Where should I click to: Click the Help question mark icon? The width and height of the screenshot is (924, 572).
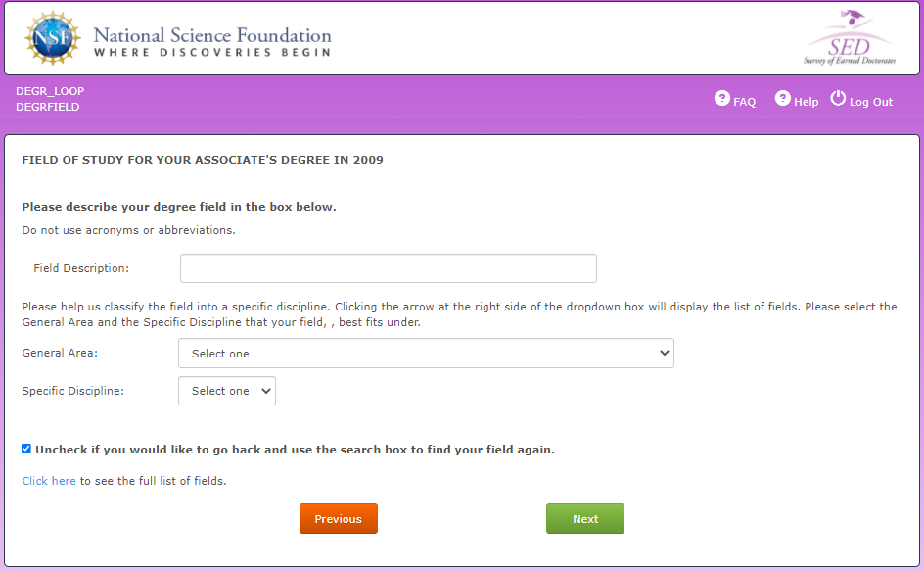(782, 99)
